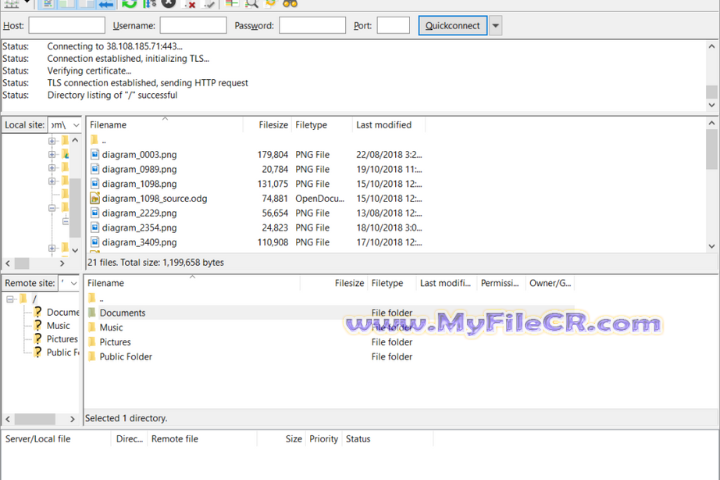Open the Site Manager toolbar icon
Image resolution: width=720 pixels, height=480 pixels.
[x=11, y=3]
